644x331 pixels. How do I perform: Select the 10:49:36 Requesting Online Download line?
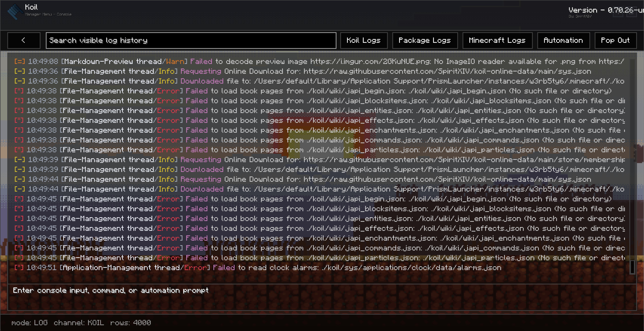[x=303, y=71]
